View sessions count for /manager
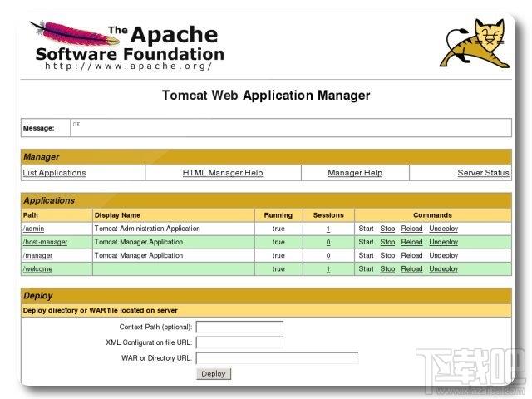 (x=328, y=256)
